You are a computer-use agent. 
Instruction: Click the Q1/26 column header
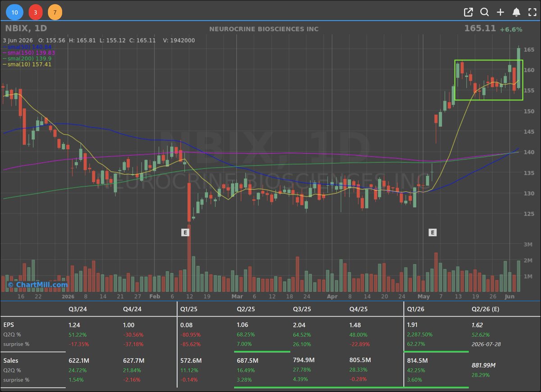pos(416,309)
